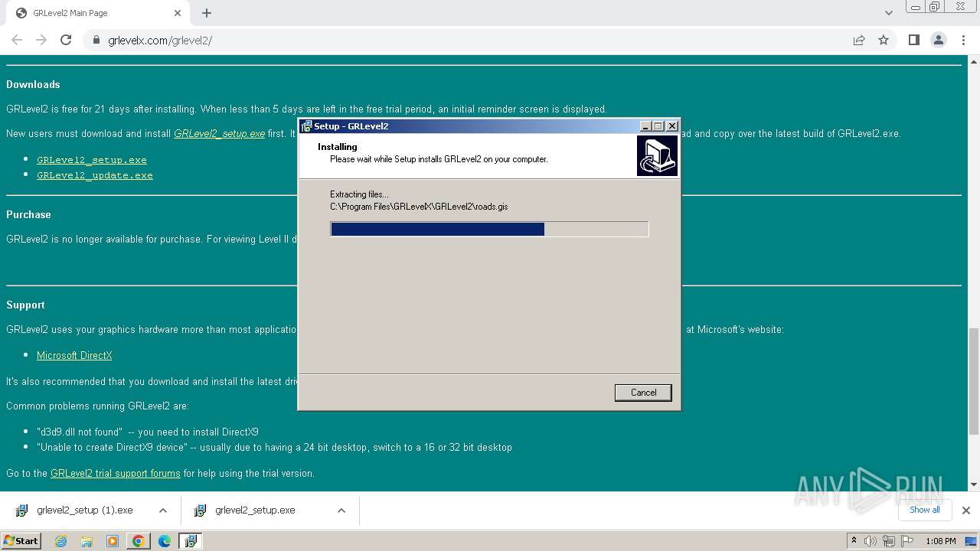The image size is (980, 551).
Task: Switch to the setup installer taskbar button
Action: [190, 541]
